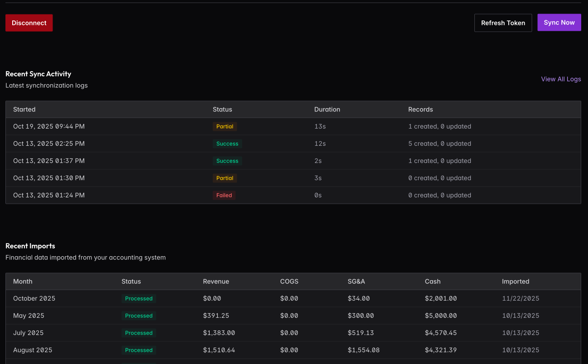Click the Imported column header
Screen dimensions: 588x364
point(515,282)
